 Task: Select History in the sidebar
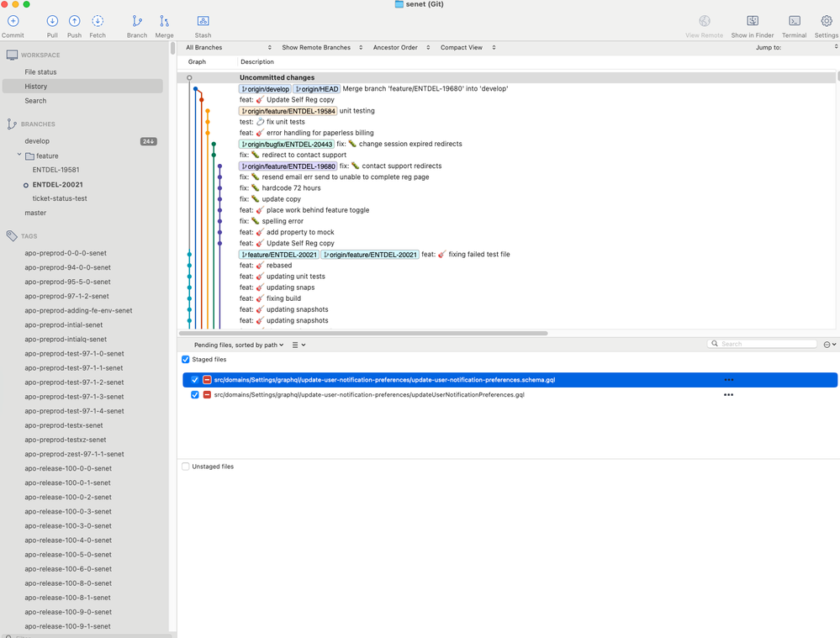coord(82,87)
